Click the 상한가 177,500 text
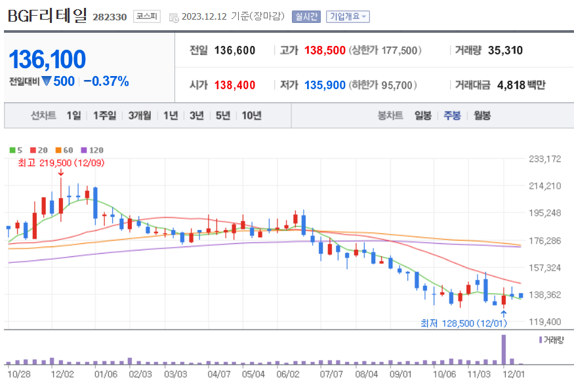The height and width of the screenshot is (392, 574). coord(384,50)
